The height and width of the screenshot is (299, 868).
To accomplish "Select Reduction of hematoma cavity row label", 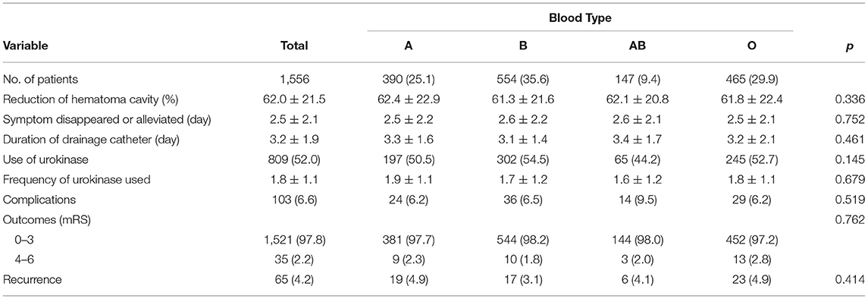I will (x=68, y=99).
